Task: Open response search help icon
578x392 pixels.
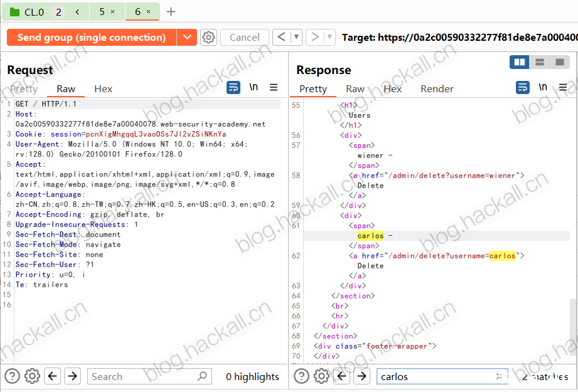Action: pos(301,376)
